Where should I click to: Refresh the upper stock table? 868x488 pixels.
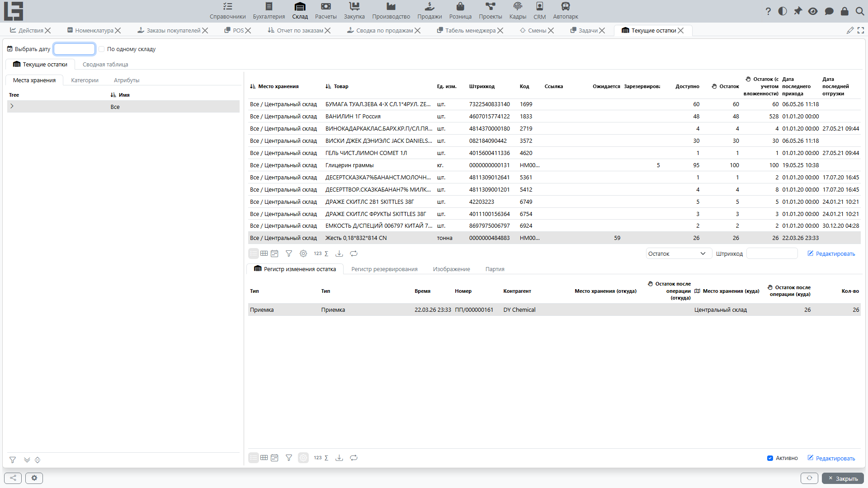pos(354,253)
